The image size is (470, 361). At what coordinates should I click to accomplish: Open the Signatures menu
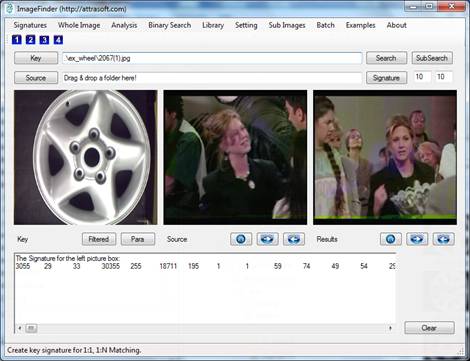pyautogui.click(x=30, y=25)
